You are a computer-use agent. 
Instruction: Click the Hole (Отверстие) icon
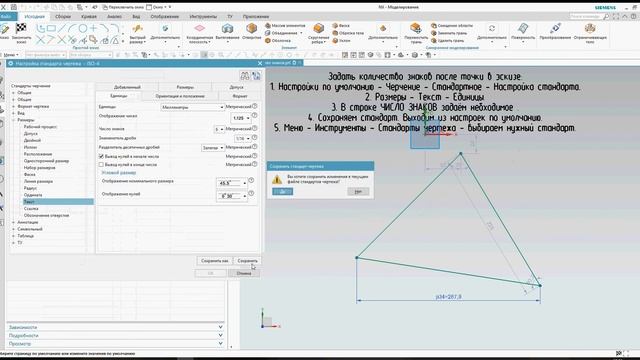[251, 28]
